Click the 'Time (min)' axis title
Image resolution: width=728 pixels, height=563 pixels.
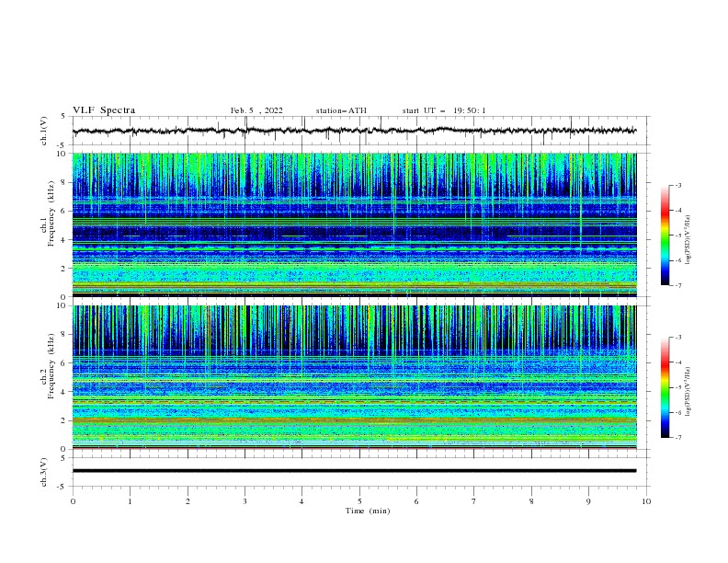click(368, 511)
